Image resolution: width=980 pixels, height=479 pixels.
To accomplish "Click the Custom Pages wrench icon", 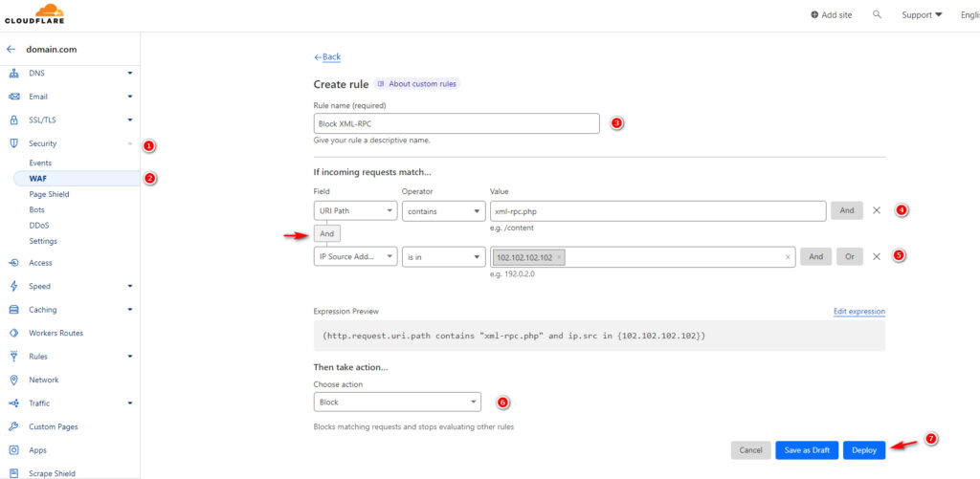I will pyautogui.click(x=13, y=426).
